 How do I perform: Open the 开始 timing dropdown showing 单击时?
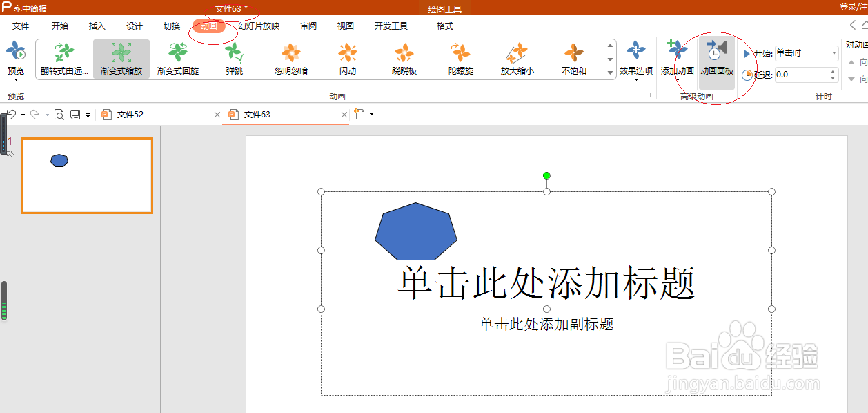[x=834, y=53]
